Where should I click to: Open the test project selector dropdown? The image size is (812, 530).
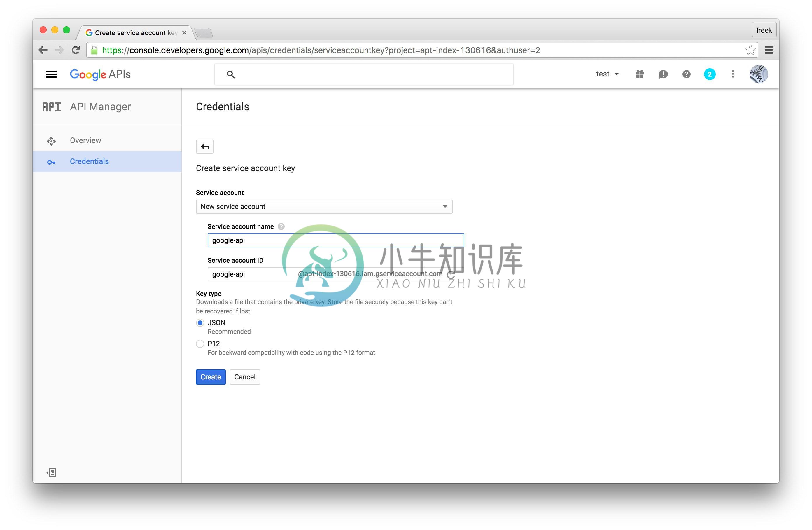[607, 74]
